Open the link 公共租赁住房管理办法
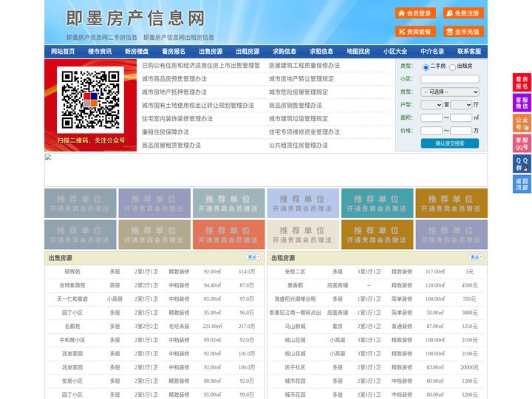The width and height of the screenshot is (532, 399). [299, 146]
